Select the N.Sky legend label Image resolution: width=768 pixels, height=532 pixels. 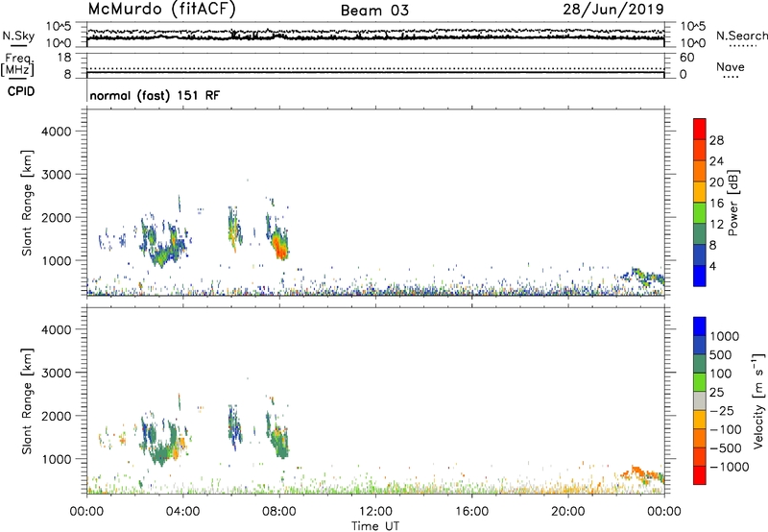click(x=18, y=36)
